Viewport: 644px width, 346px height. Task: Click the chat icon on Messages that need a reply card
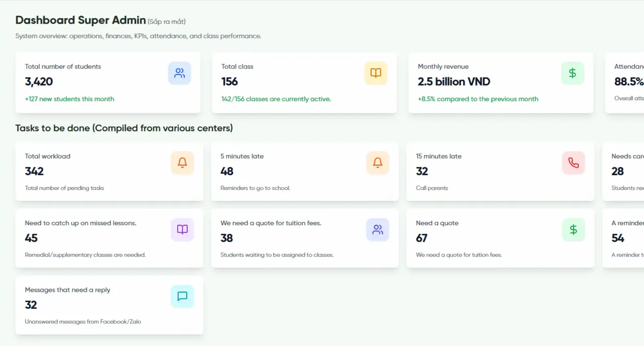tap(182, 297)
